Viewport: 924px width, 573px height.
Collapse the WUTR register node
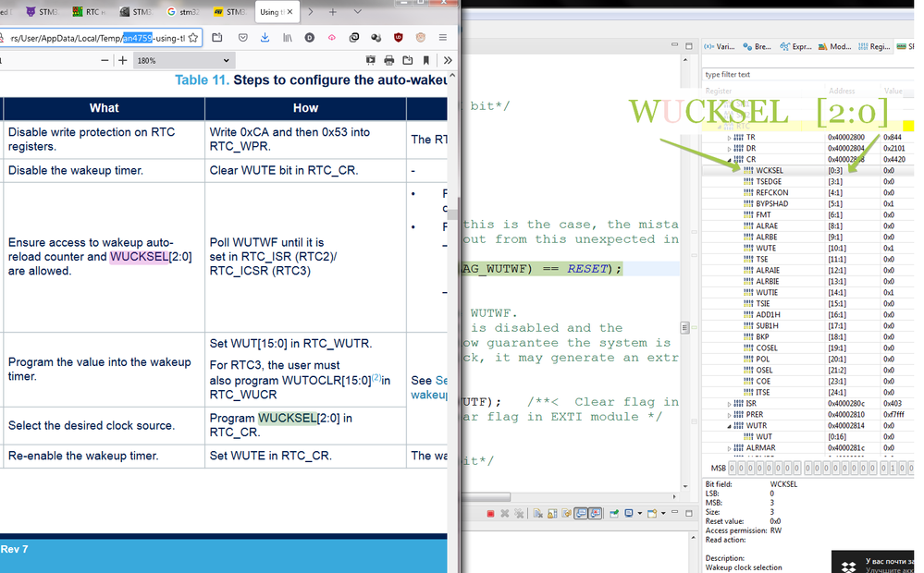729,426
